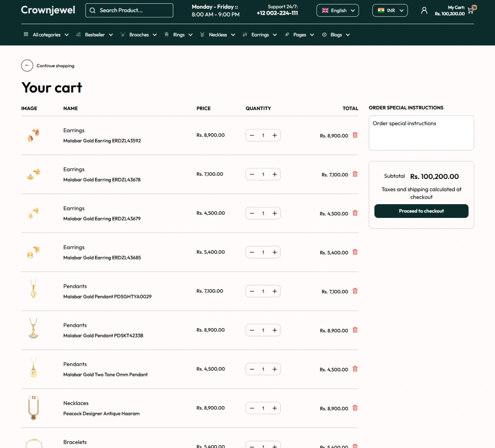Click the Subtotal amount Rs. 100,200.00
This screenshot has width=495, height=448.
click(434, 177)
